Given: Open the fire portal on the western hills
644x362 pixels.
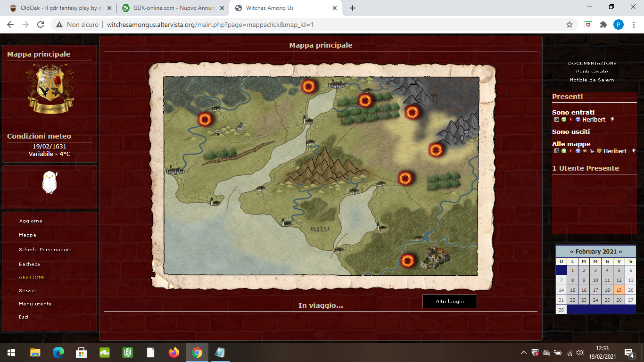Looking at the screenshot, I should pyautogui.click(x=205, y=119).
